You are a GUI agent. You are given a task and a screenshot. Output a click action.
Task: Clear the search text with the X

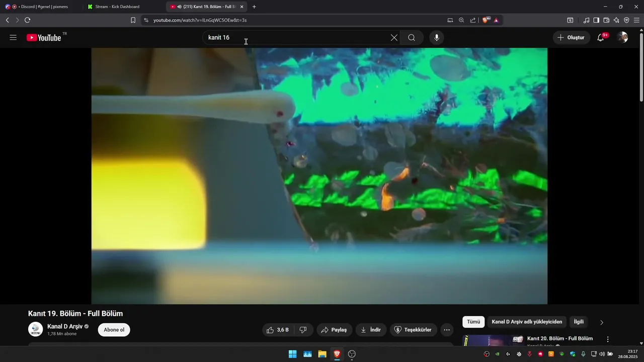(x=394, y=38)
